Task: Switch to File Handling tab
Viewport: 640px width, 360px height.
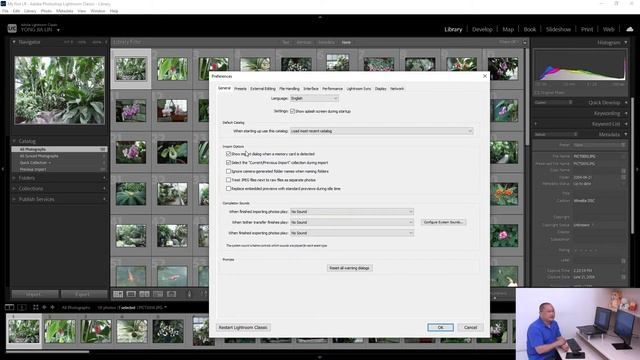Action: click(x=289, y=89)
